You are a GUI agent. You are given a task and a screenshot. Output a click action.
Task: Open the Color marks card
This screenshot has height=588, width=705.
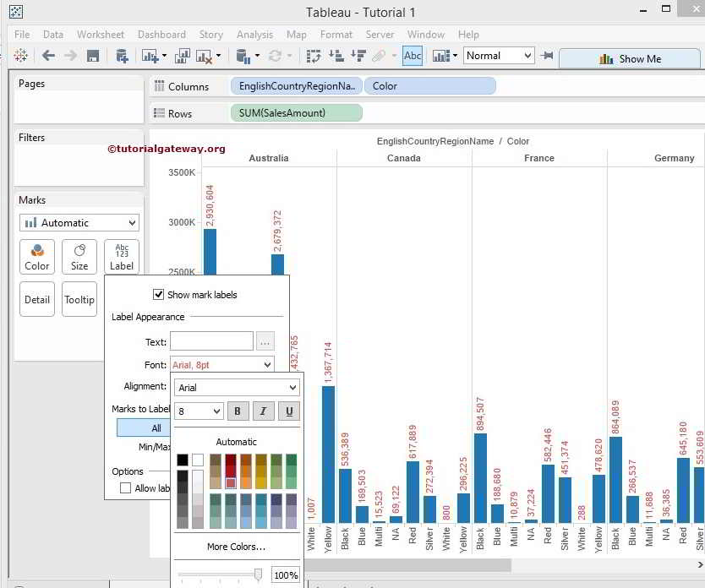37,256
